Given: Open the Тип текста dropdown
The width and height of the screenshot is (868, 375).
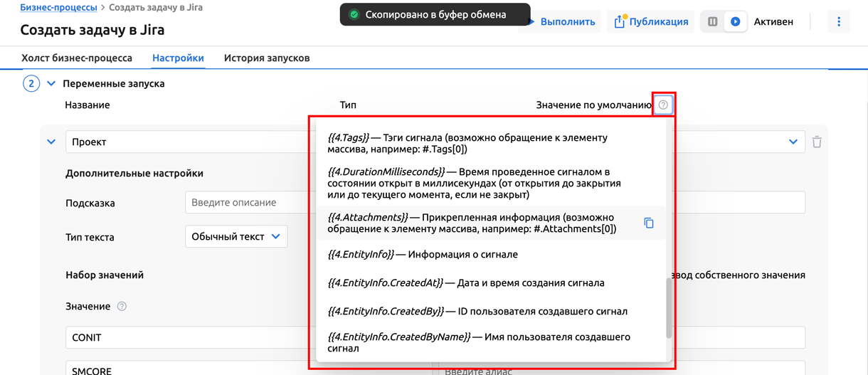Looking at the screenshot, I should pos(236,236).
